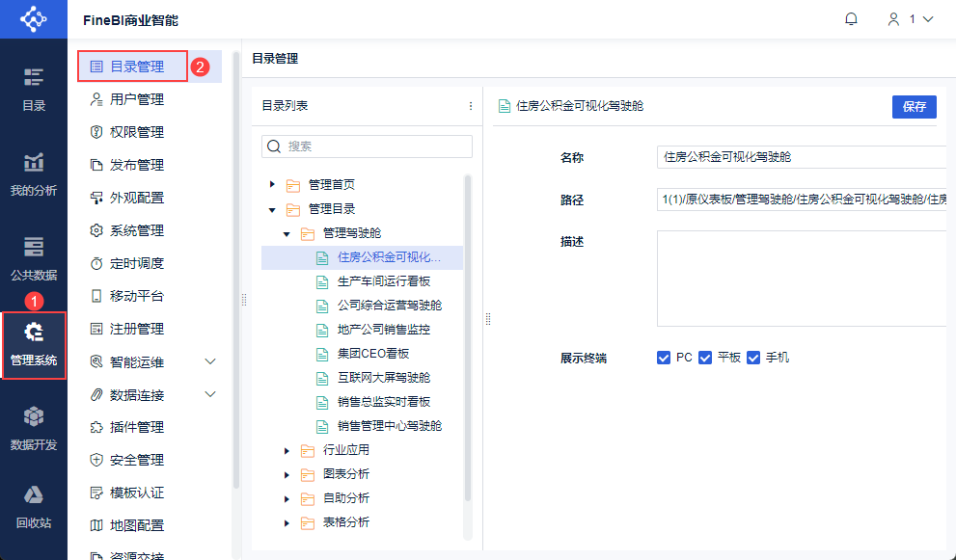Select 权限管理 menu item
The height and width of the screenshot is (560, 956).
[x=136, y=132]
